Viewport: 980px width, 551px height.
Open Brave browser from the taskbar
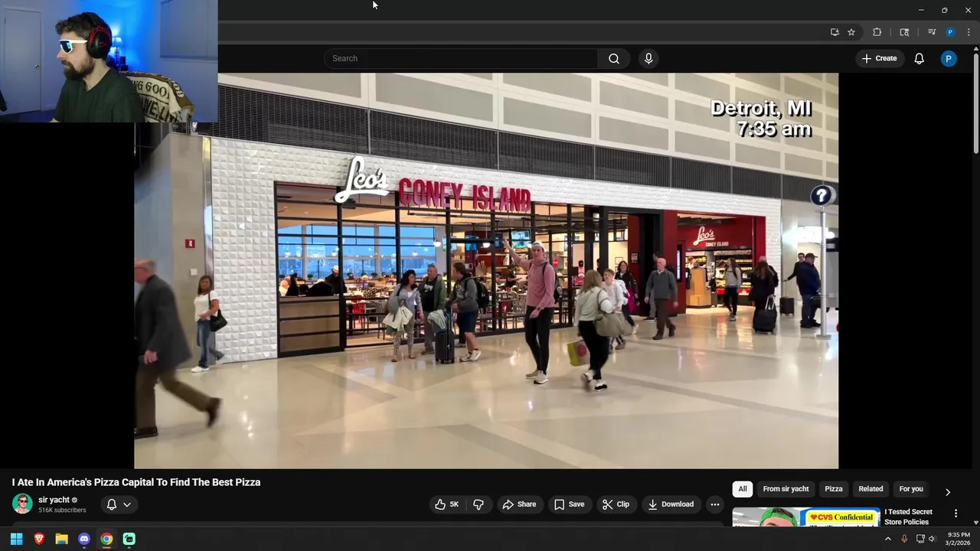coord(39,539)
